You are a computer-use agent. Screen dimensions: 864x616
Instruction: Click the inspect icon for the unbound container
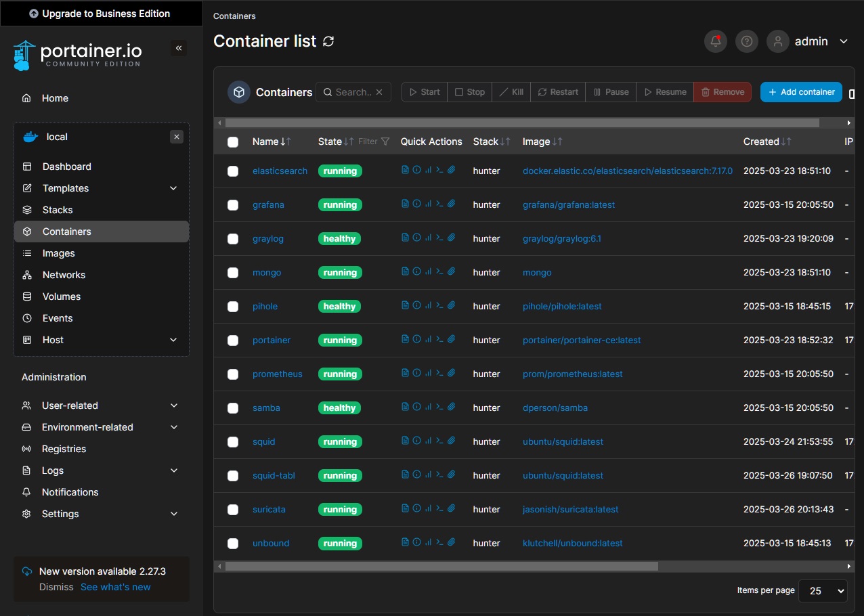tap(416, 542)
